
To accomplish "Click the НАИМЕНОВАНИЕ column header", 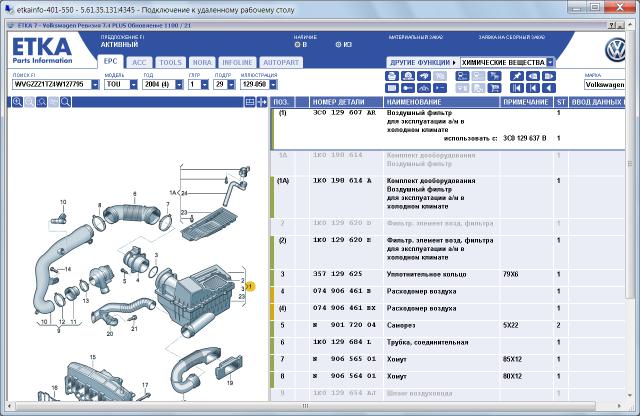I will coord(442,102).
